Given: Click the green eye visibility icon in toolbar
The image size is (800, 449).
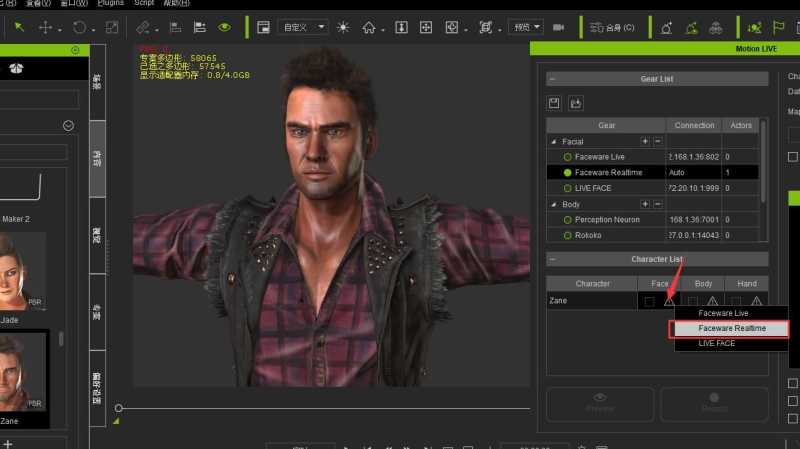Looking at the screenshot, I should tap(224, 27).
